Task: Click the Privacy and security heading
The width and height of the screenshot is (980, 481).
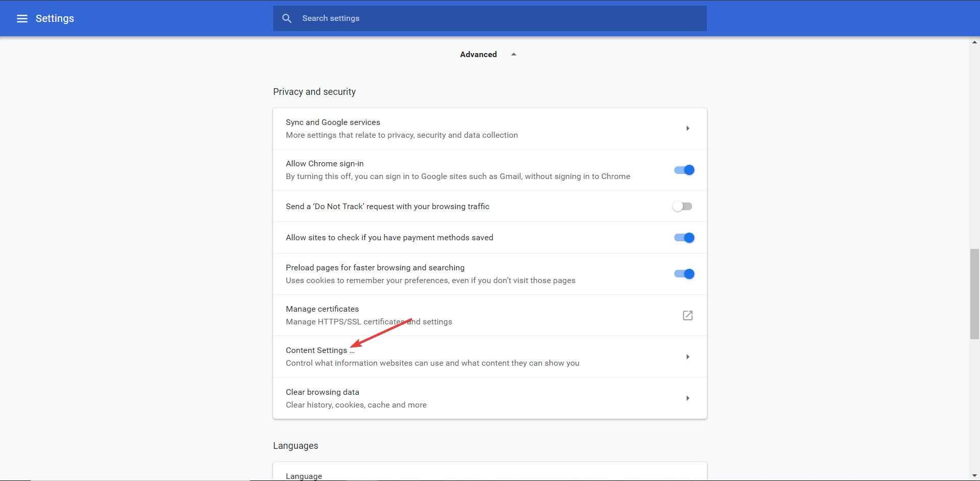Action: tap(314, 92)
